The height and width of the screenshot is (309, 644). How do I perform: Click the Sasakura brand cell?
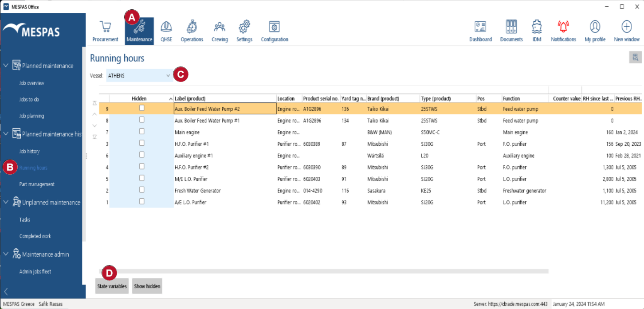click(377, 191)
